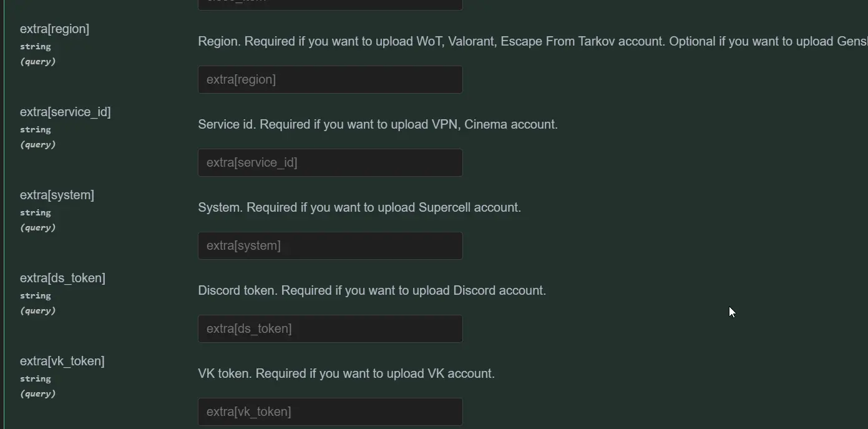Click the "string" type under extra[system] heading
The image size is (868, 429).
pyautogui.click(x=36, y=212)
